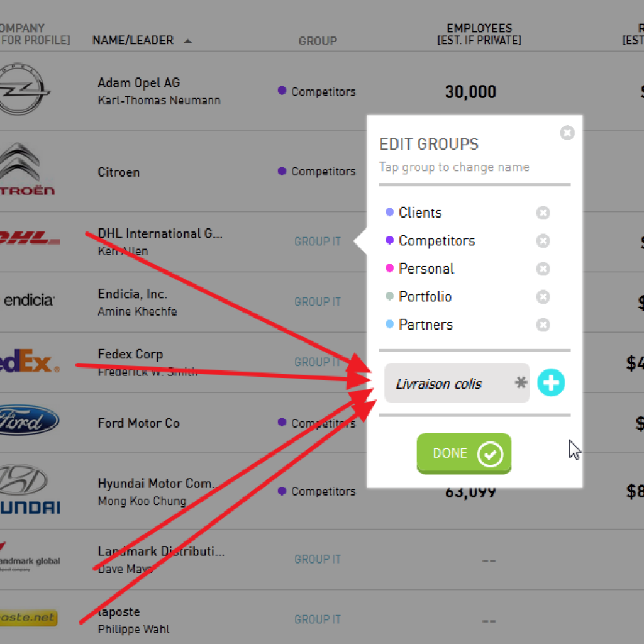Remove the Competitors group via its x icon
This screenshot has width=644, height=644.
543,241
